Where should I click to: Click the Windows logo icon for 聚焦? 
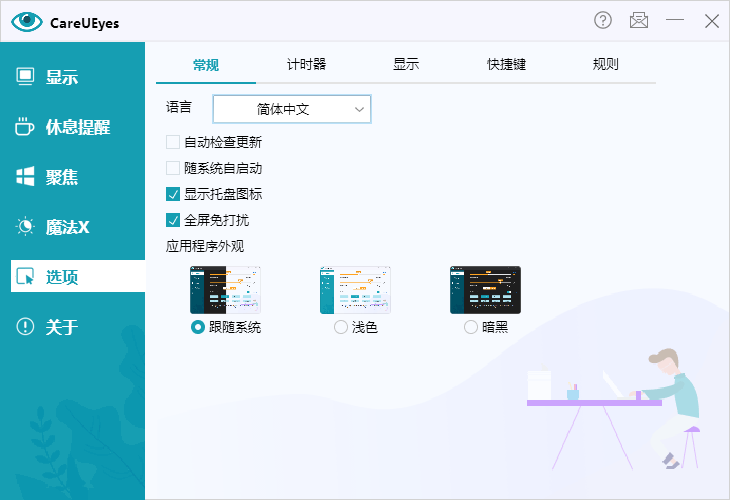click(26, 177)
